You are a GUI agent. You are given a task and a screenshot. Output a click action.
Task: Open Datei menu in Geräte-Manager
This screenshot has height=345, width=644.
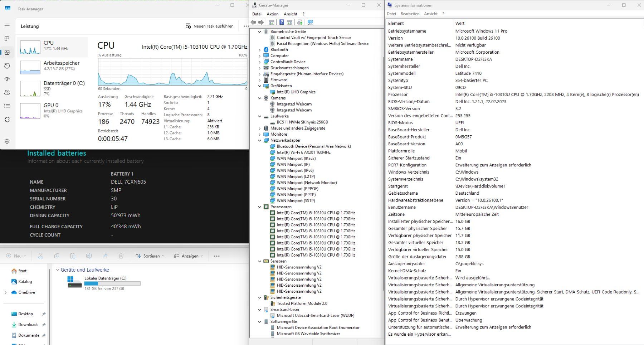point(257,14)
